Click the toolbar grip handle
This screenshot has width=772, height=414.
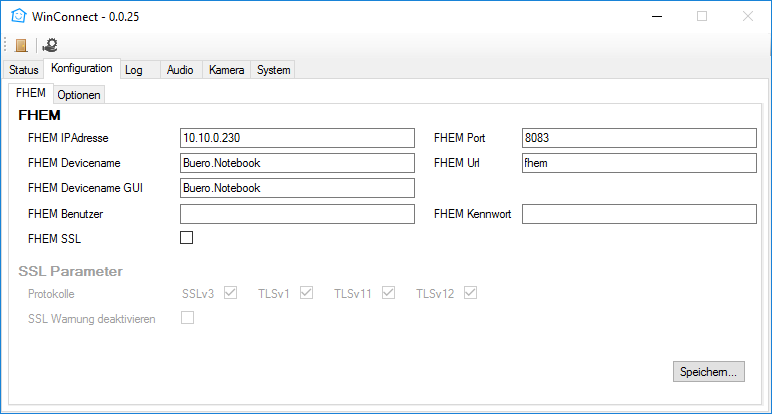point(5,45)
